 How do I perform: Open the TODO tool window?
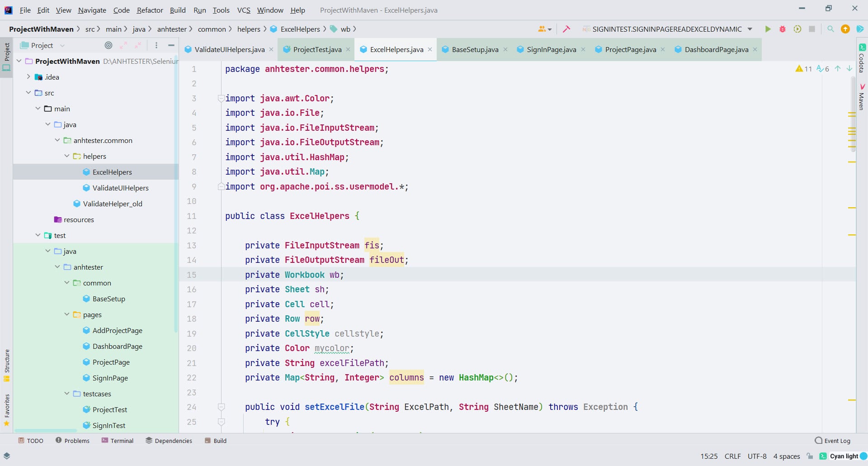coord(31,441)
